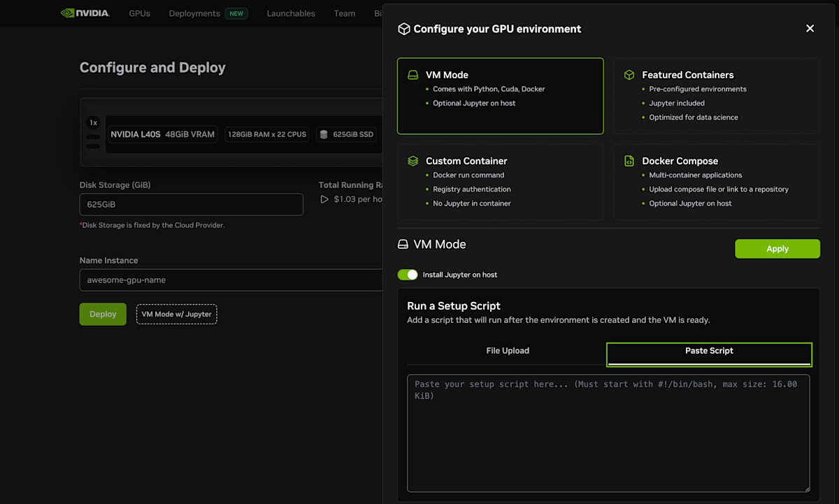839x504 pixels.
Task: Click the VM Mode w/ Jupyter chip
Action: pyautogui.click(x=176, y=315)
